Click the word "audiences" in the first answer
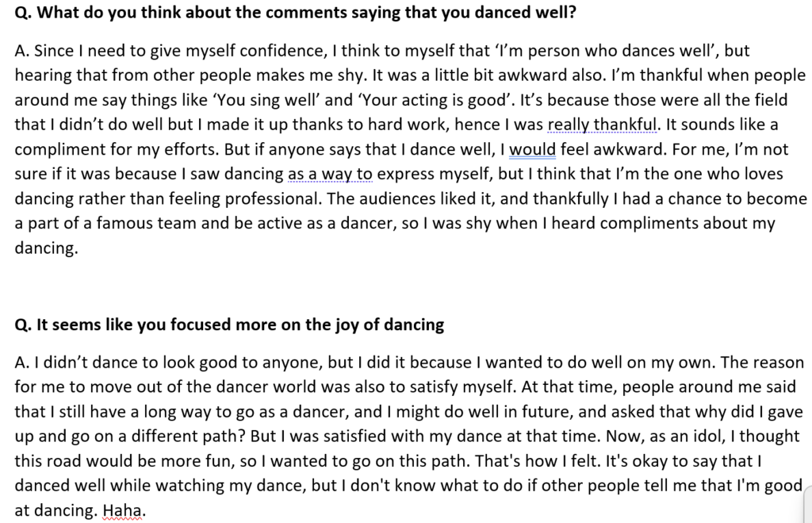This screenshot has height=523, width=812. coord(398,199)
